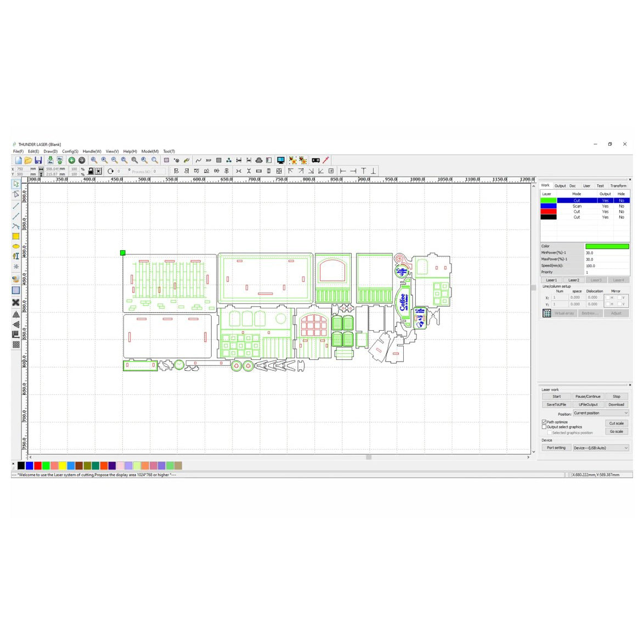Uncheck the Path optimize checkbox
The height and width of the screenshot is (644, 644).
point(544,422)
